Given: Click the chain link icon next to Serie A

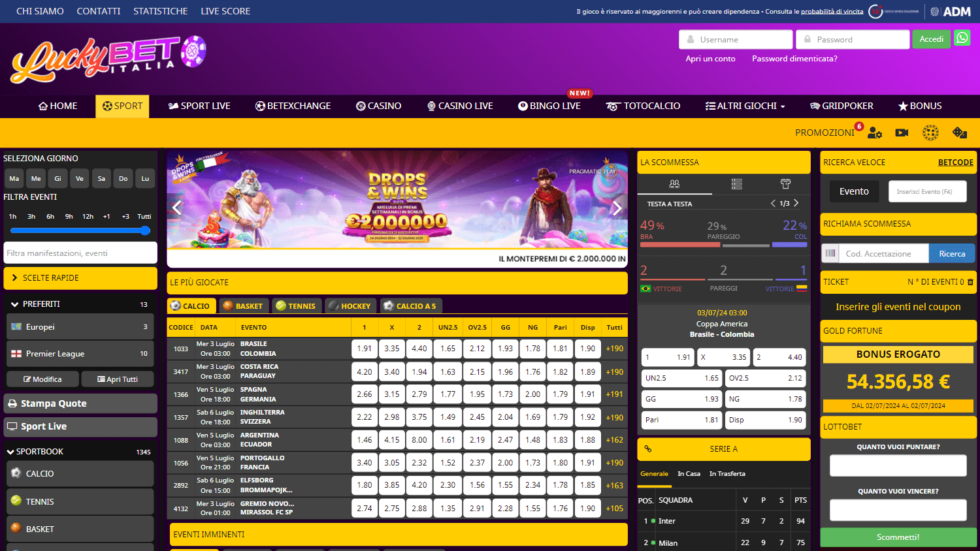Looking at the screenshot, I should [x=648, y=449].
